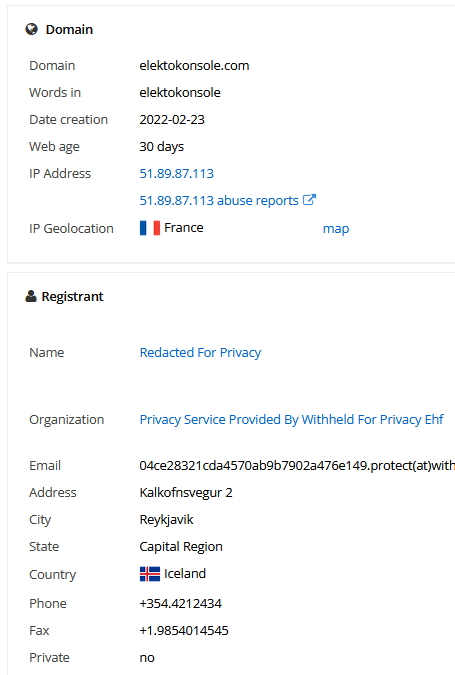Open the 51.89.87.113 abuse reports link
The height and width of the screenshot is (675, 455).
219,201
